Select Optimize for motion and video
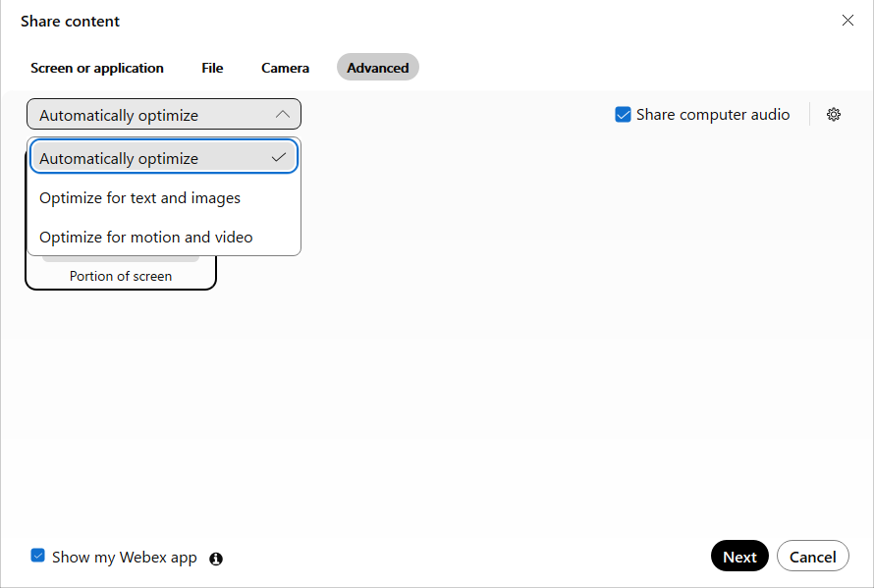The width and height of the screenshot is (874, 588). [x=164, y=237]
